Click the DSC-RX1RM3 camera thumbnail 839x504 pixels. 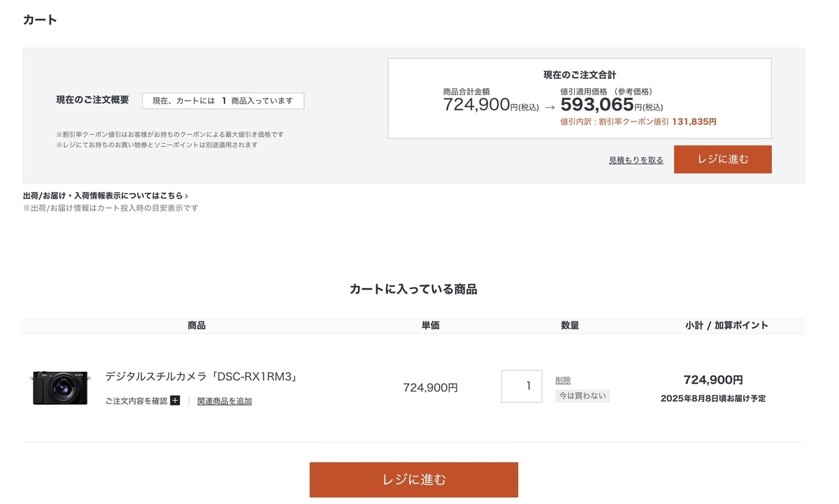coord(60,387)
